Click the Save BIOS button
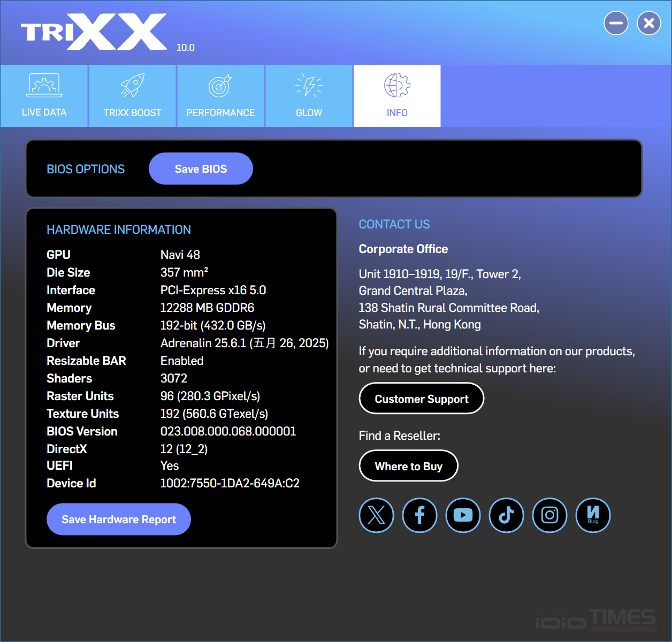Image resolution: width=672 pixels, height=642 pixels. pos(201,169)
